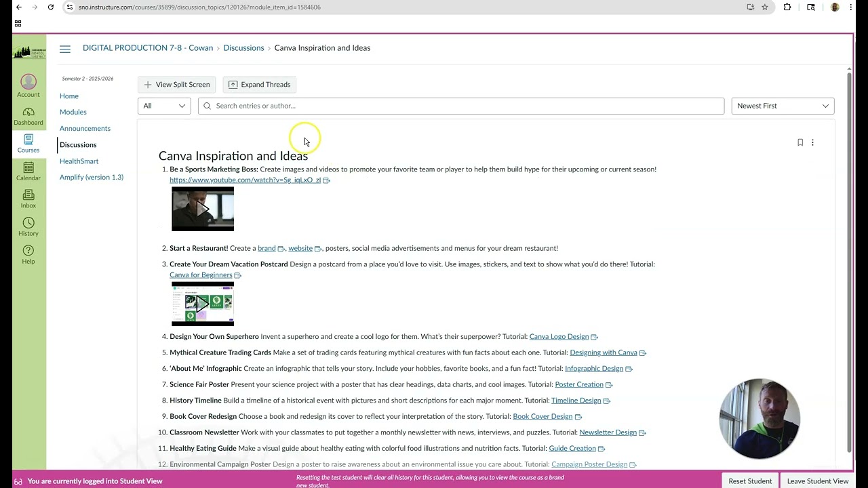The width and height of the screenshot is (868, 488).
Task: Open the Guide Creation tutorial link
Action: [572, 449]
